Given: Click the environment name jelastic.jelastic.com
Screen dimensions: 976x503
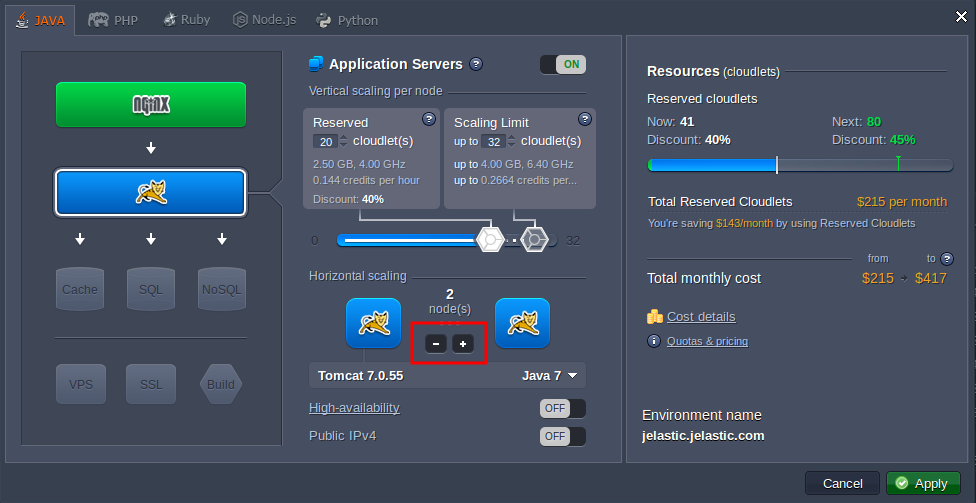Looking at the screenshot, I should (x=703, y=436).
